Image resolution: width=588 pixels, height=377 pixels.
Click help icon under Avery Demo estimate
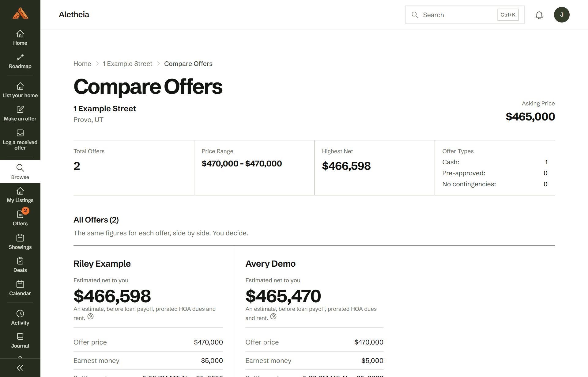273,317
